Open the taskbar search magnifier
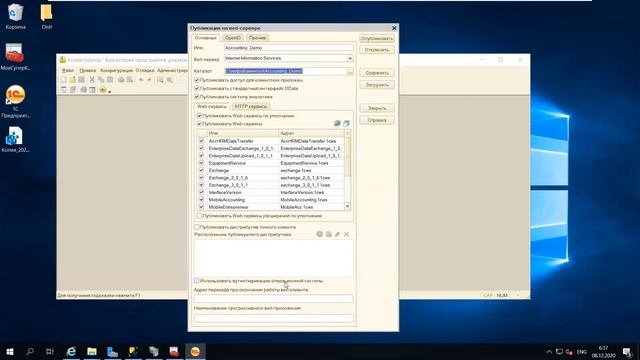The image size is (640, 360). (x=30, y=351)
